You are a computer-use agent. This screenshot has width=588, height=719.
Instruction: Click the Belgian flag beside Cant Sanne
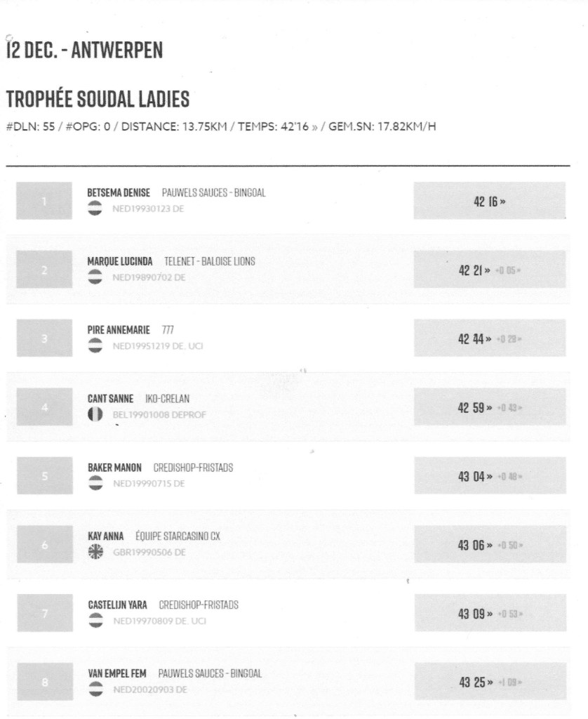95,415
